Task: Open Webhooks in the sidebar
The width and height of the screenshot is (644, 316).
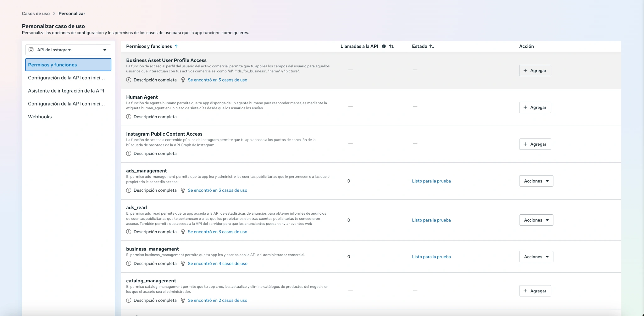Action: (x=40, y=117)
